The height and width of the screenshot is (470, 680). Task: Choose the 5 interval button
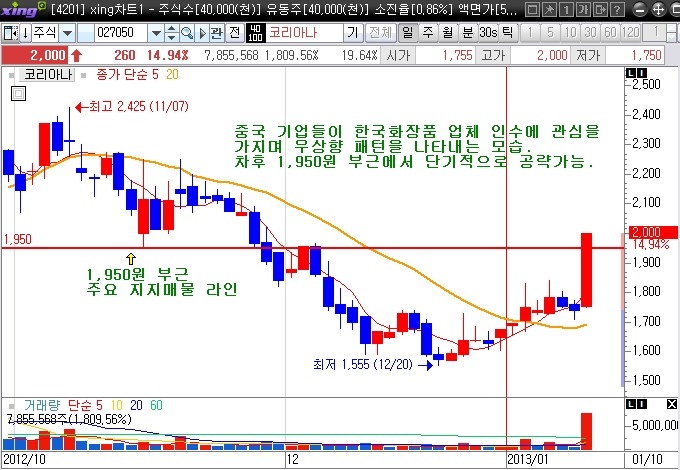click(550, 33)
